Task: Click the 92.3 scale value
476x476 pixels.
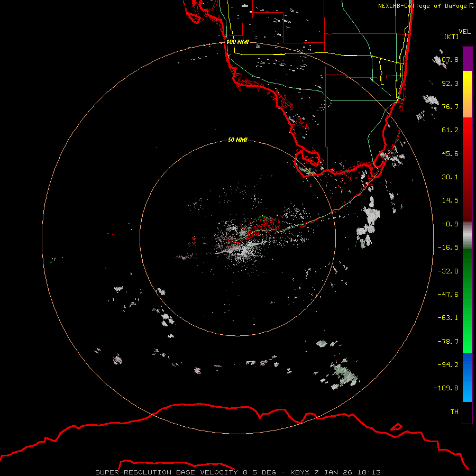Action: [450, 83]
